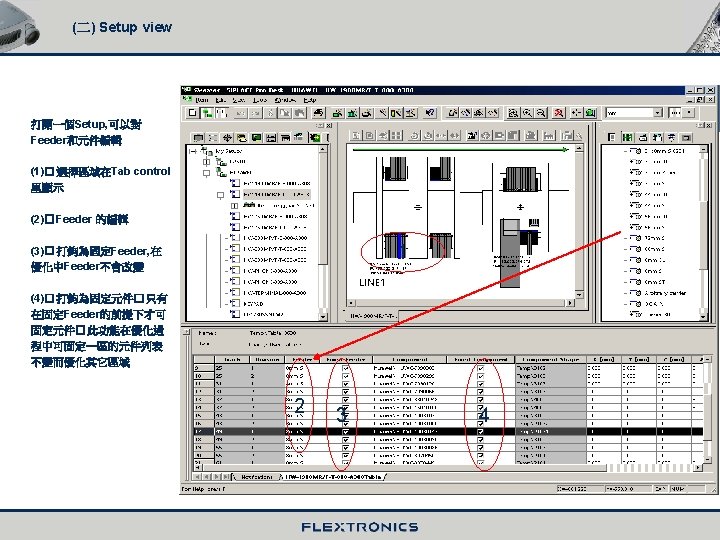Viewport: 720px width, 540px height.
Task: Click the Feeder column header in the table
Action: pos(303,359)
